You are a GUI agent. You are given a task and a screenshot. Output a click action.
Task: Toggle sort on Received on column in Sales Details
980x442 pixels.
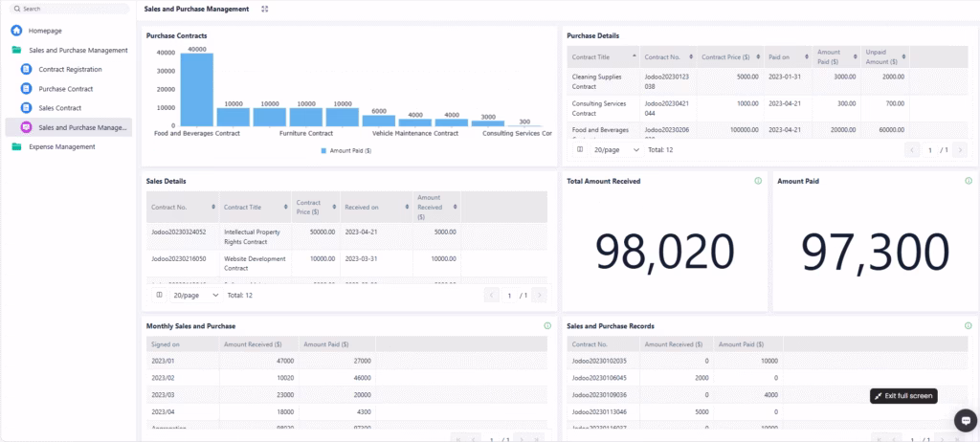pyautogui.click(x=403, y=207)
